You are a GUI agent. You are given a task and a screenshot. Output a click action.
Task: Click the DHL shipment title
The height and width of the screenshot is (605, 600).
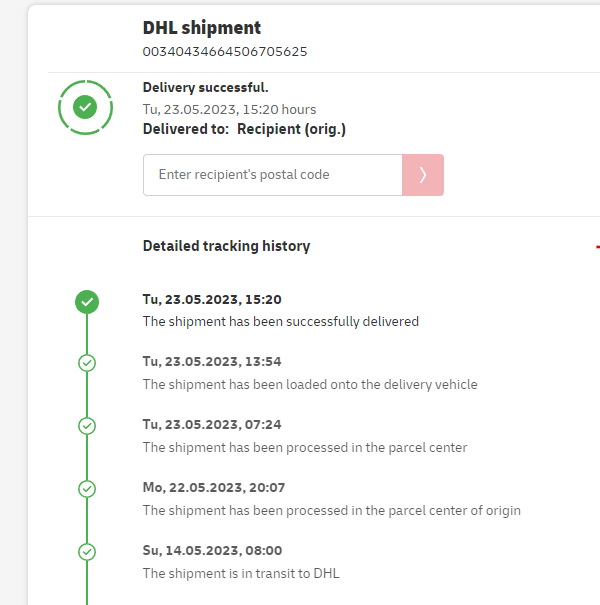point(201,28)
